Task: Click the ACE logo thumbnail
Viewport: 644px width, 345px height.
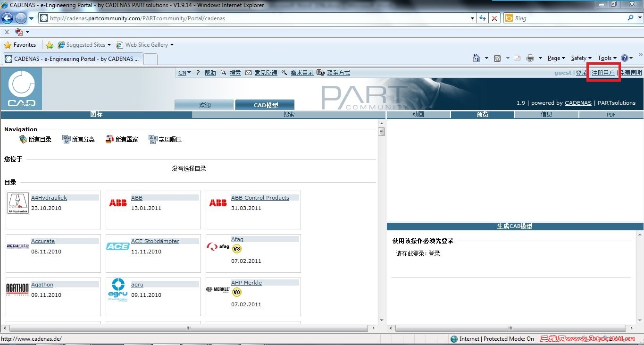Action: [x=117, y=246]
